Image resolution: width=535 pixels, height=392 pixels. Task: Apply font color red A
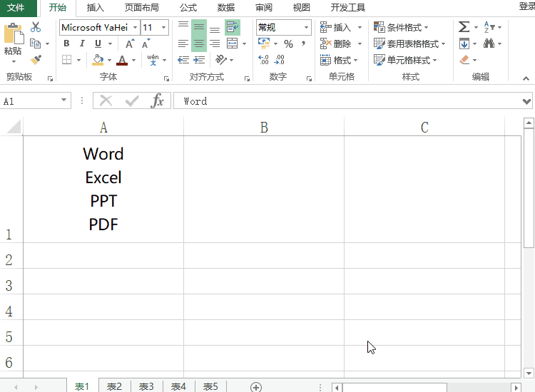pyautogui.click(x=122, y=60)
